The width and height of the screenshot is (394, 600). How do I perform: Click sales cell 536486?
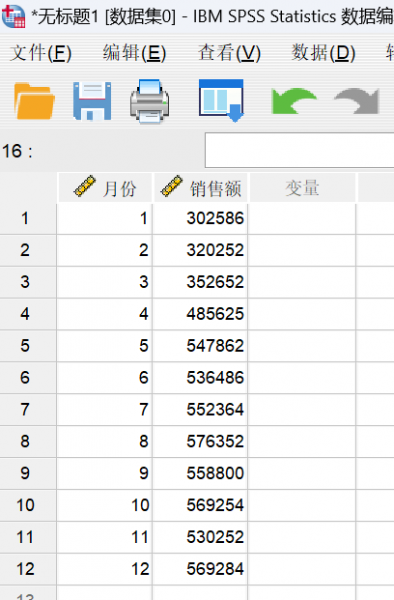[200, 378]
